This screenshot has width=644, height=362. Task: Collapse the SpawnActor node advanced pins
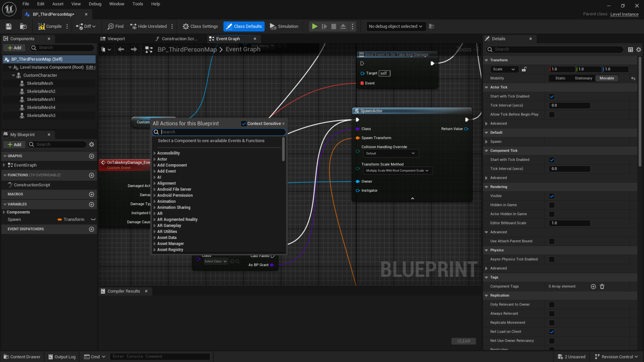tap(412, 198)
